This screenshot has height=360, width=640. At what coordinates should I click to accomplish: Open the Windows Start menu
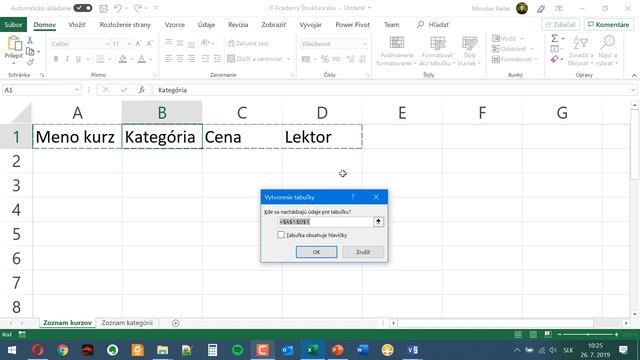pyautogui.click(x=12, y=350)
